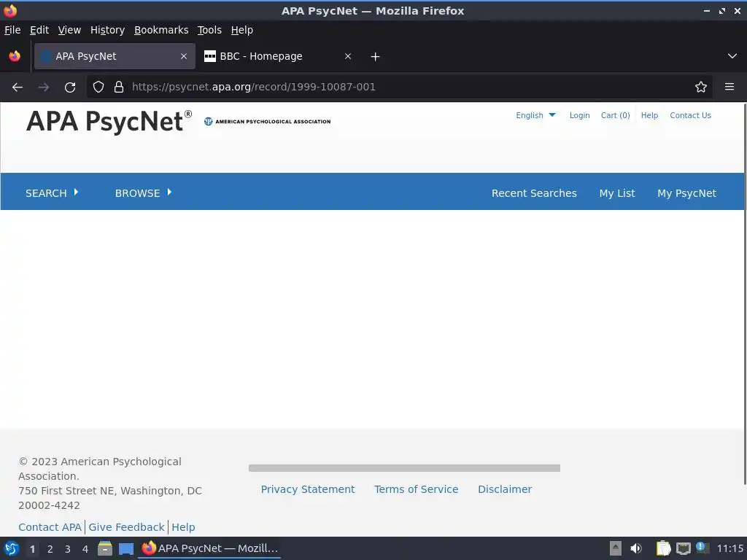Open the file manager taskbar icon

coord(105,548)
